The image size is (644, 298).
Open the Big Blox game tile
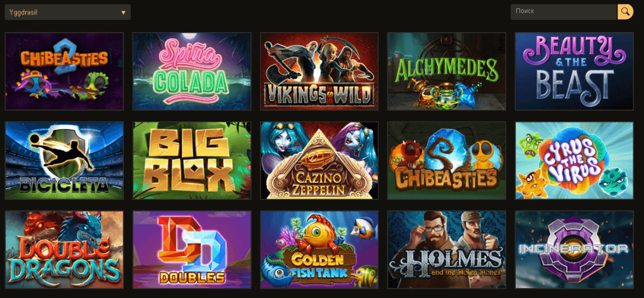(192, 160)
